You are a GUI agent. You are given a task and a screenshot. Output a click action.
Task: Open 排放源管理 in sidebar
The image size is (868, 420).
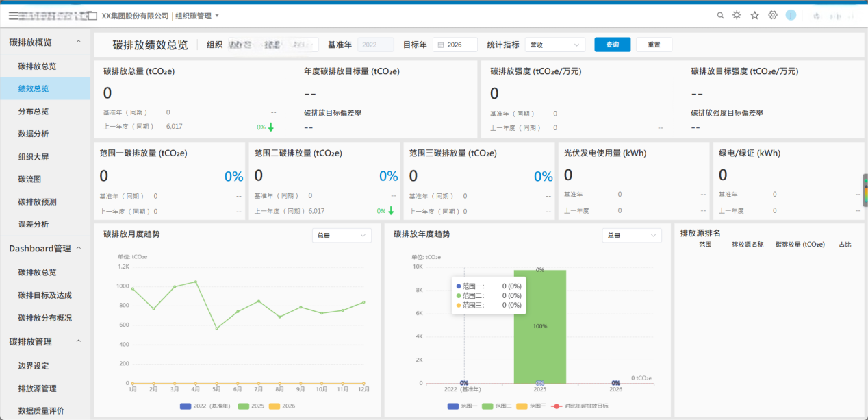pos(45,388)
